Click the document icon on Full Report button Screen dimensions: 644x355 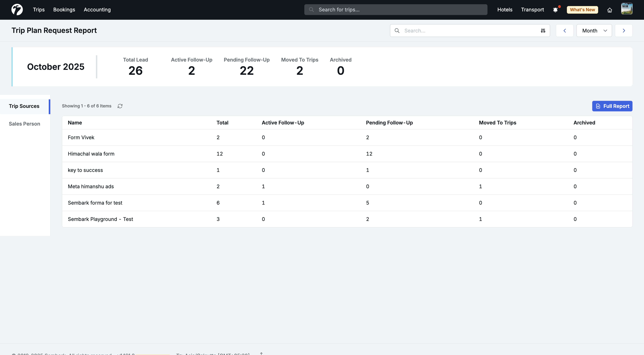click(x=598, y=106)
